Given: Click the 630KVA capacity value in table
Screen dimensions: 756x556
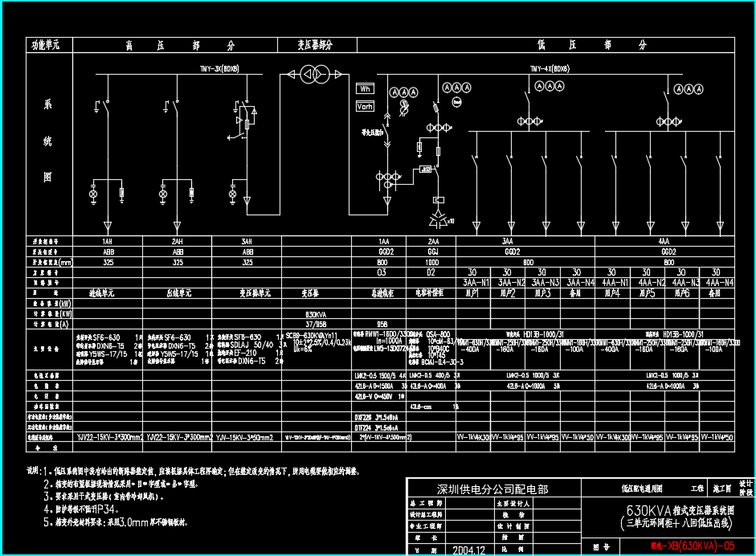Looking at the screenshot, I should click(x=316, y=314).
